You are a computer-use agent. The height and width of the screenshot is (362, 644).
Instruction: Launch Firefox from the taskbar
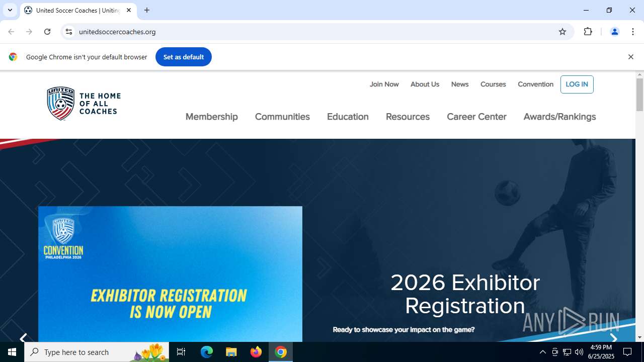point(256,352)
